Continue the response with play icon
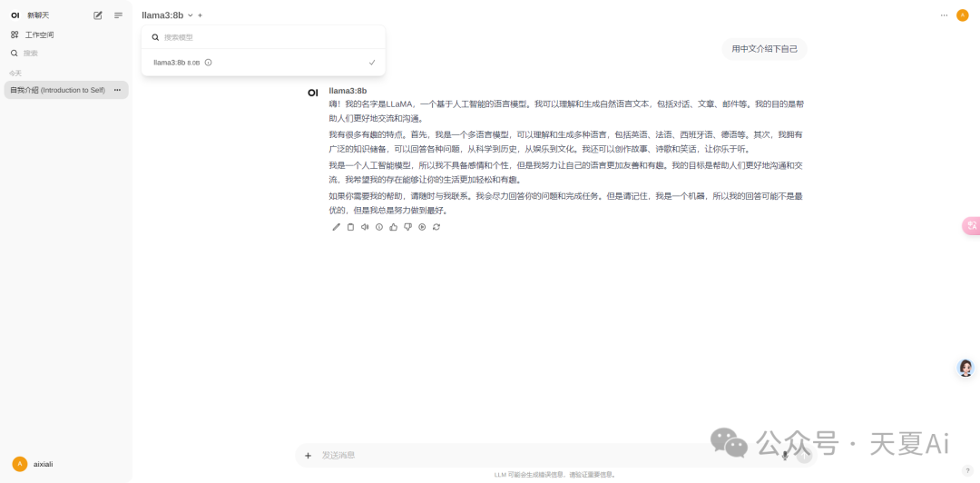Image resolution: width=980 pixels, height=483 pixels. pos(422,227)
